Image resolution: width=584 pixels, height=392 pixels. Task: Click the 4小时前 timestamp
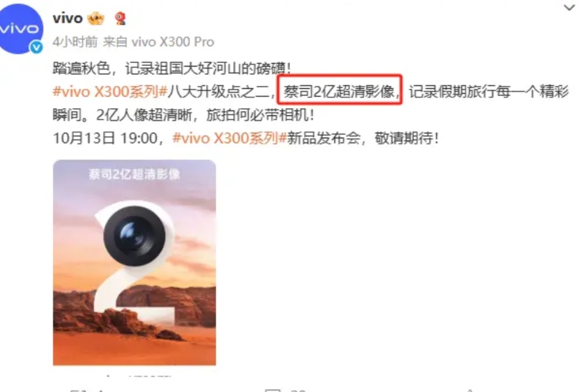pos(75,42)
